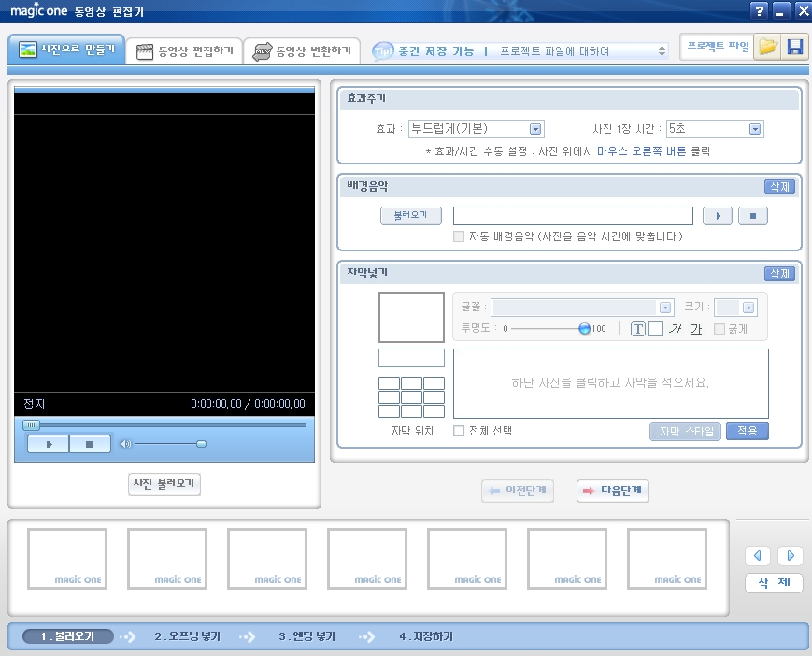The height and width of the screenshot is (656, 812).
Task: Adjust the 투명도 transparency slider handle
Action: (584, 328)
